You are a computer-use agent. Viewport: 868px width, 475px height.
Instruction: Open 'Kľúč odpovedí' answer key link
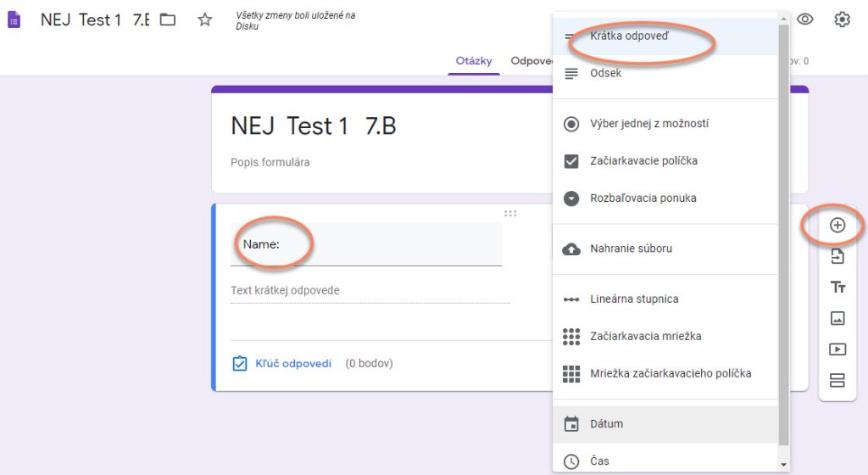pyautogui.click(x=292, y=364)
